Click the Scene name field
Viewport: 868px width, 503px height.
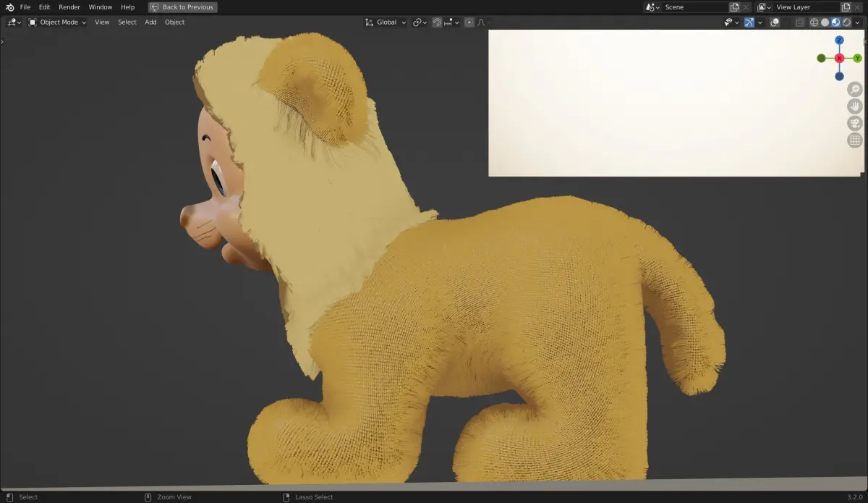695,7
